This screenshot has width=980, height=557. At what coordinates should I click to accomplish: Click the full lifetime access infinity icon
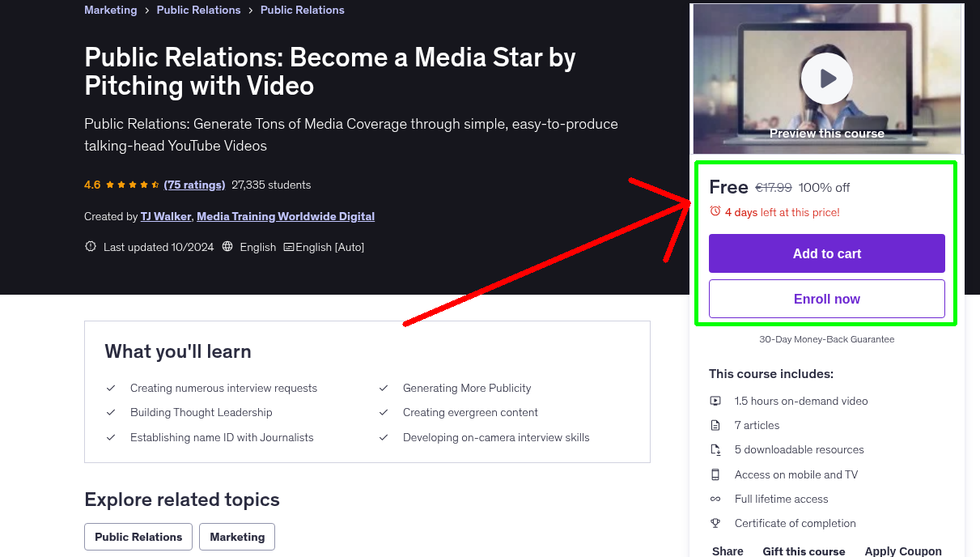715,499
